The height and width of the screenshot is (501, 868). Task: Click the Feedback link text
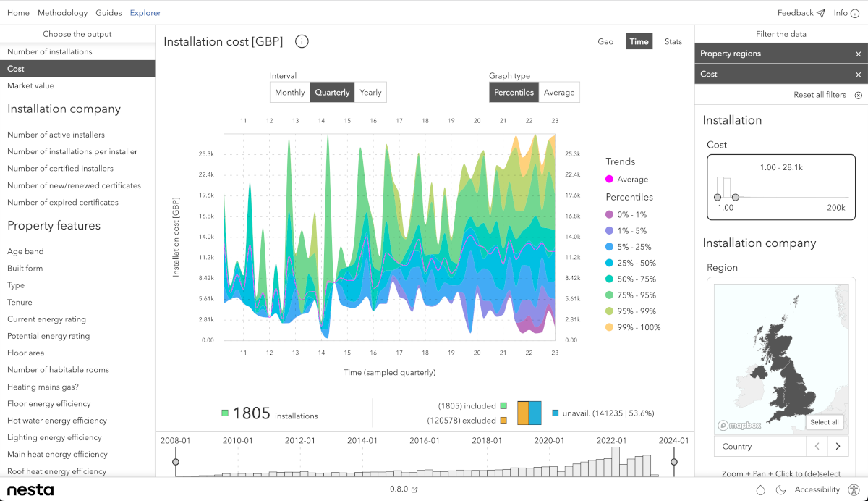(x=796, y=13)
